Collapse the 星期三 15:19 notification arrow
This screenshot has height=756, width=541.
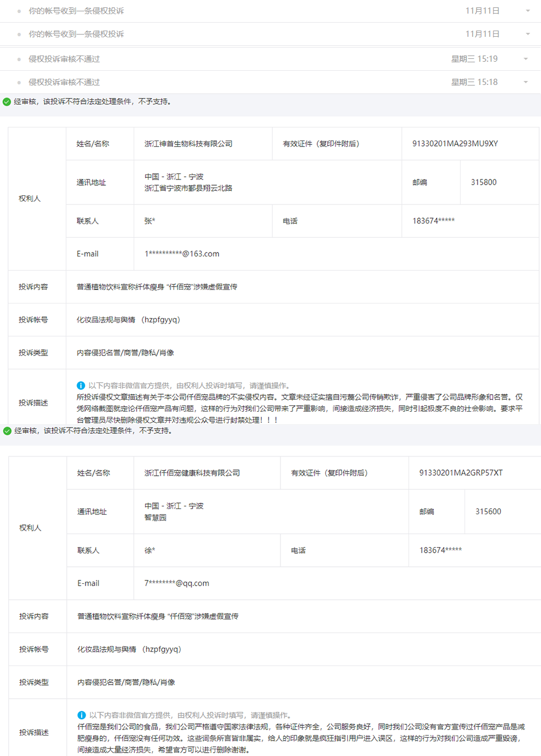526,59
